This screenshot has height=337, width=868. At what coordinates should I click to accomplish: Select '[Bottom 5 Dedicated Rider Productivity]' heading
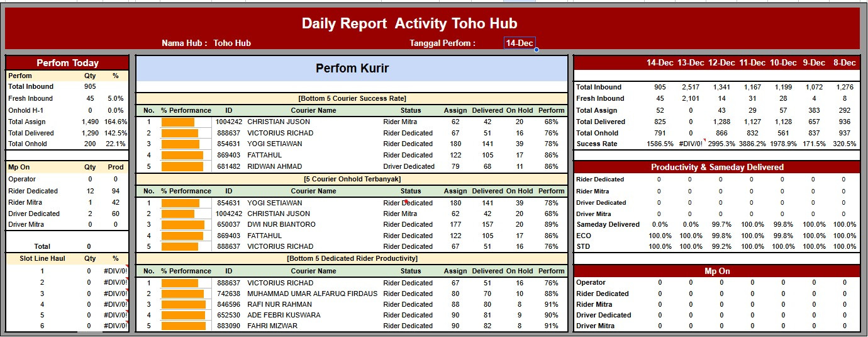(x=352, y=258)
